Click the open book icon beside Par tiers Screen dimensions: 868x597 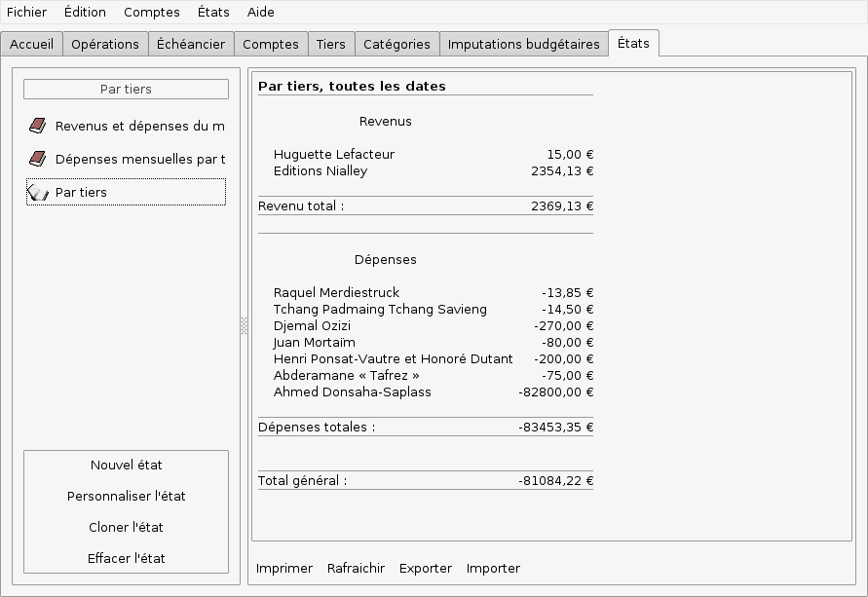37,192
